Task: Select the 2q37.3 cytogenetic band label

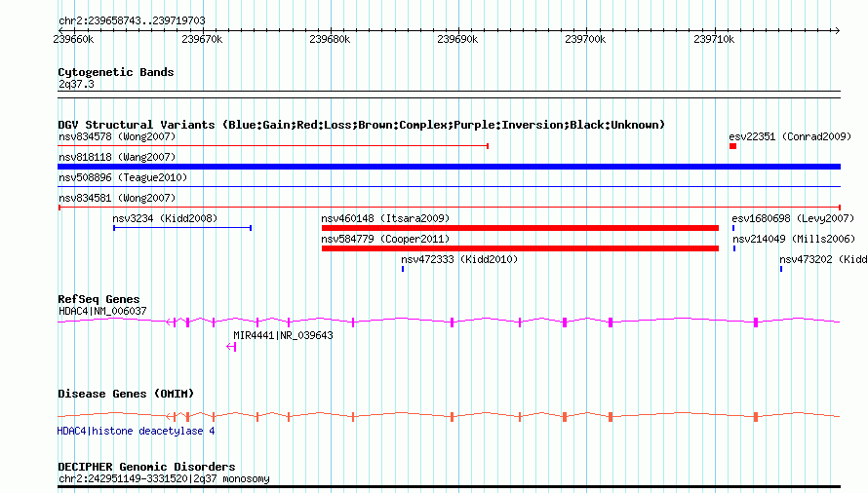Action: click(76, 84)
